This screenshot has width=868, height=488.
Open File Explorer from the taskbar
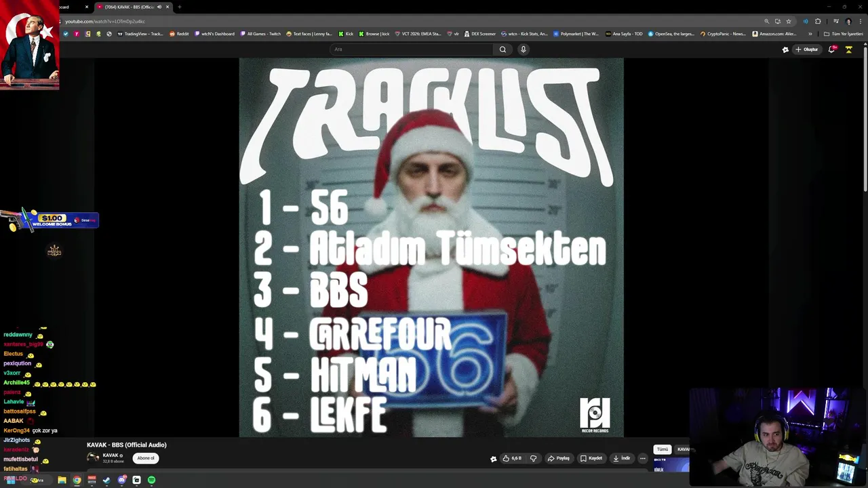click(62, 480)
